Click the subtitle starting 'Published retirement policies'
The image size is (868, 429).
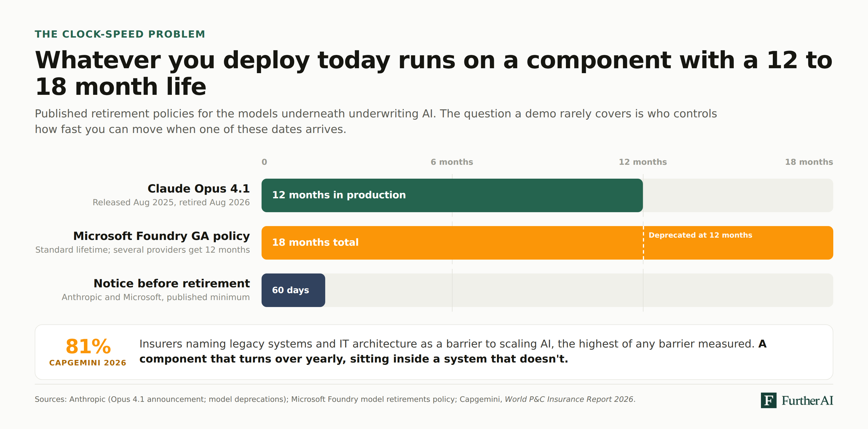point(376,121)
